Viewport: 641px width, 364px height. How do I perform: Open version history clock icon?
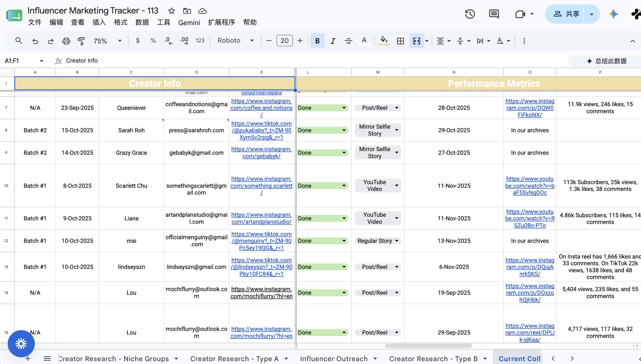coord(470,14)
